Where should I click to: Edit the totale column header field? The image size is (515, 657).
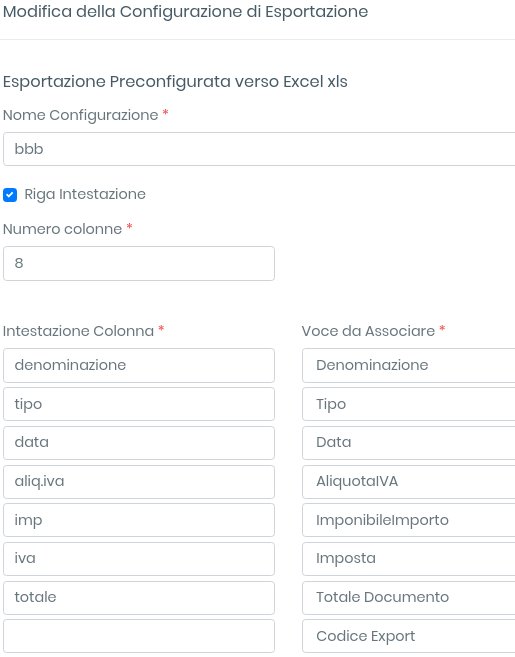tap(139, 598)
